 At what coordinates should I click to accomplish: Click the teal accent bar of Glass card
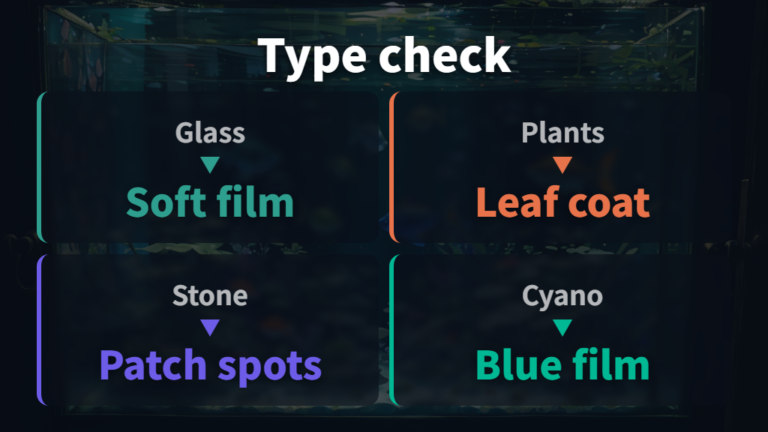pyautogui.click(x=40, y=167)
